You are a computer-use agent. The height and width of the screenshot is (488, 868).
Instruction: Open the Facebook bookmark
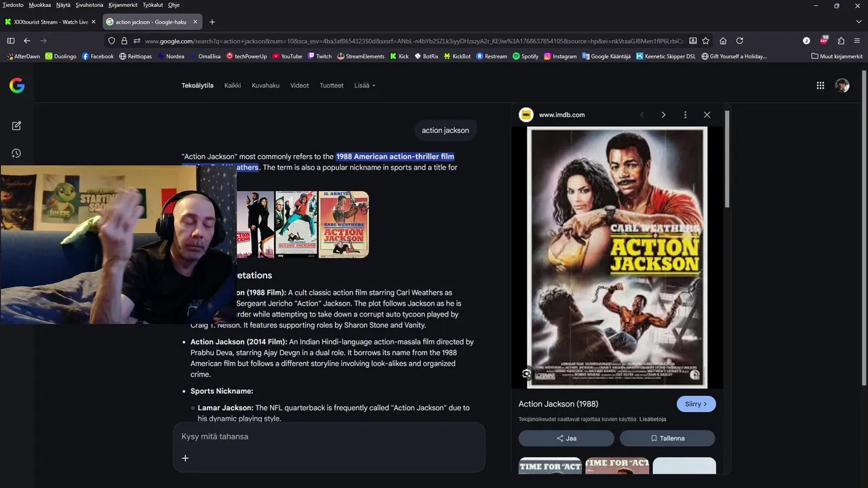pyautogui.click(x=98, y=56)
